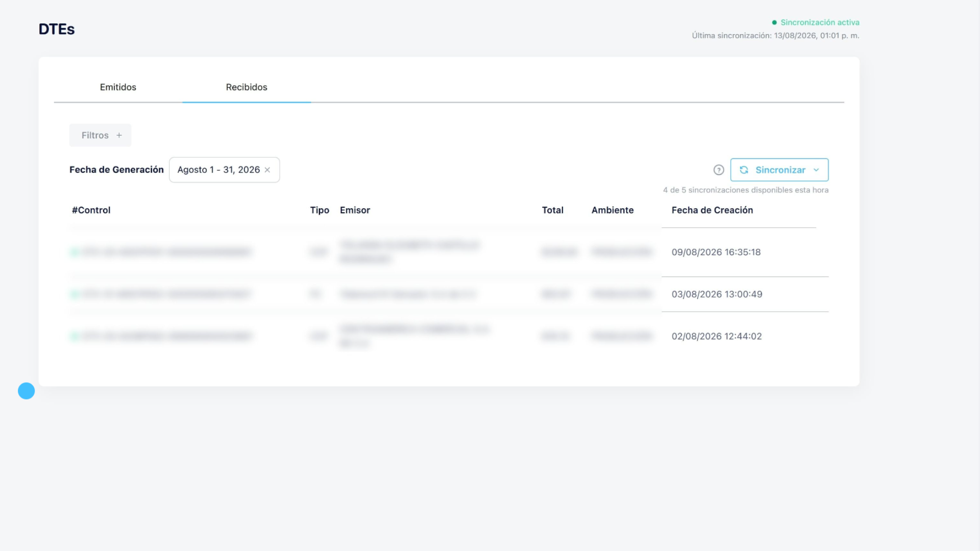Select the row created 02/08/2026 12:44:02
Image resolution: width=980 pixels, height=551 pixels.
pos(449,336)
